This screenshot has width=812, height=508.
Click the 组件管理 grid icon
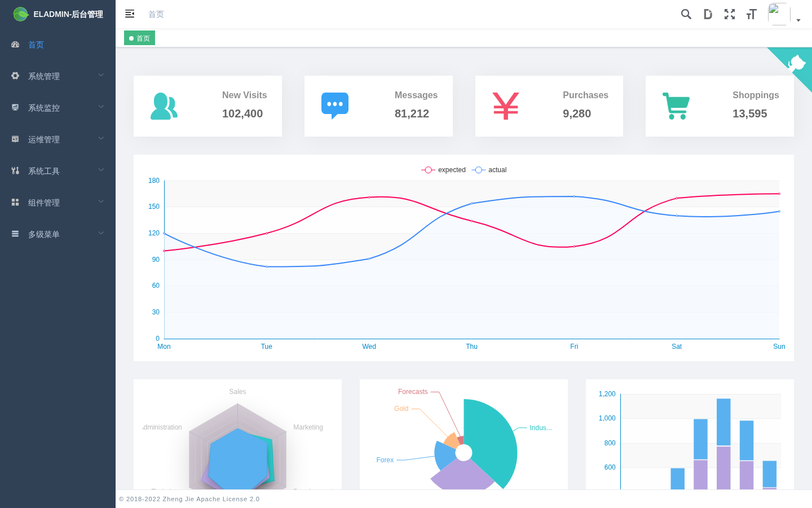tap(15, 202)
